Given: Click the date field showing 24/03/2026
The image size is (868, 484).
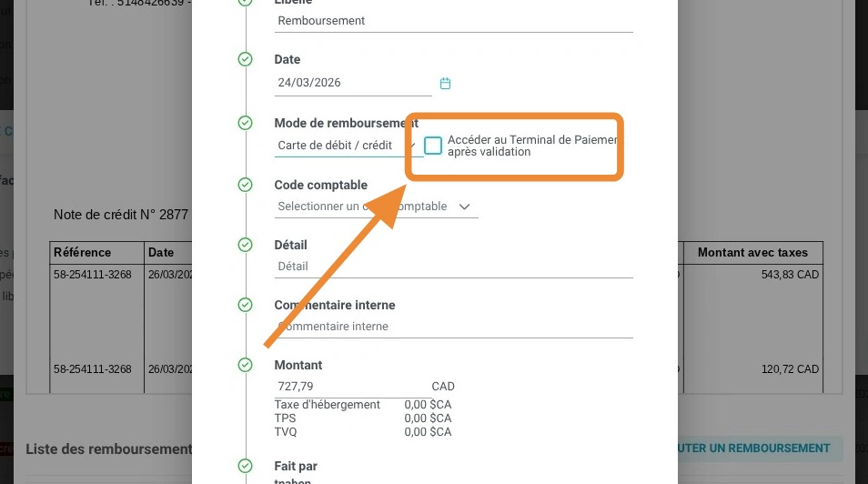Looking at the screenshot, I should pyautogui.click(x=352, y=83).
